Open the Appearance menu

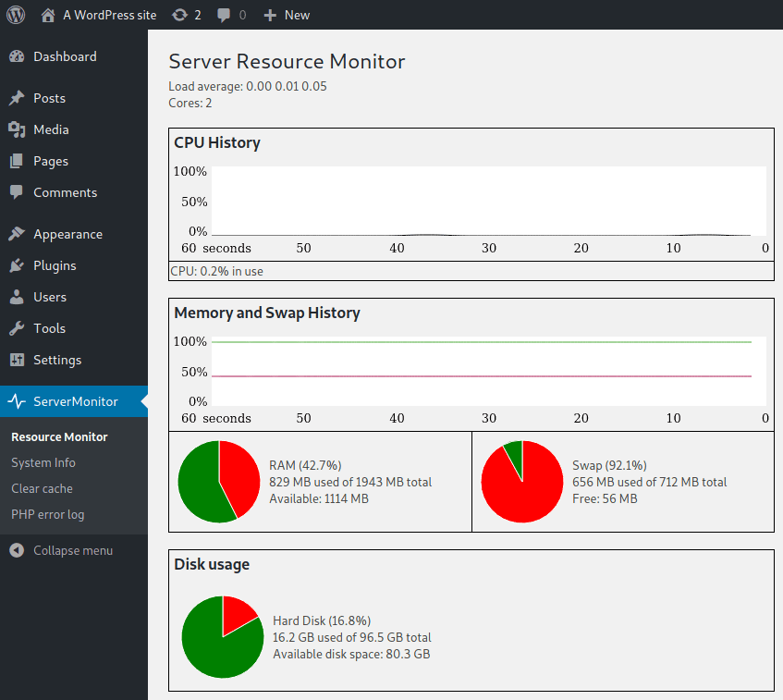point(67,234)
